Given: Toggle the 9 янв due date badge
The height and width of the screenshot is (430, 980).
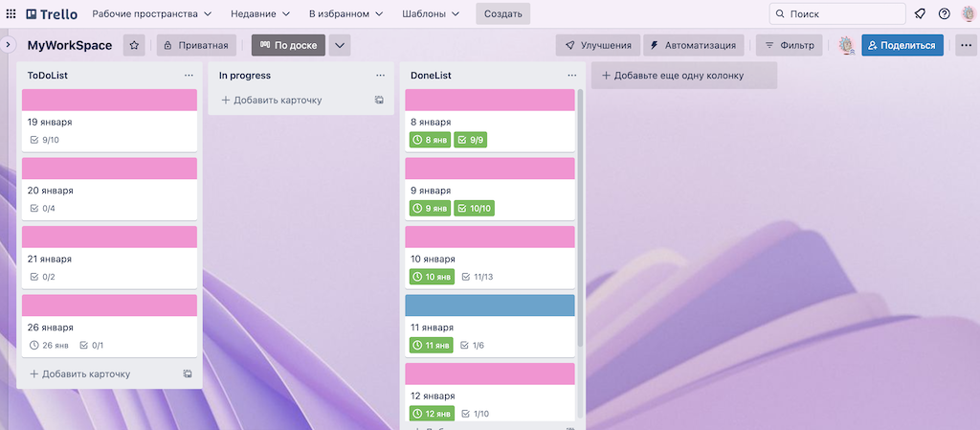Looking at the screenshot, I should click(430, 208).
